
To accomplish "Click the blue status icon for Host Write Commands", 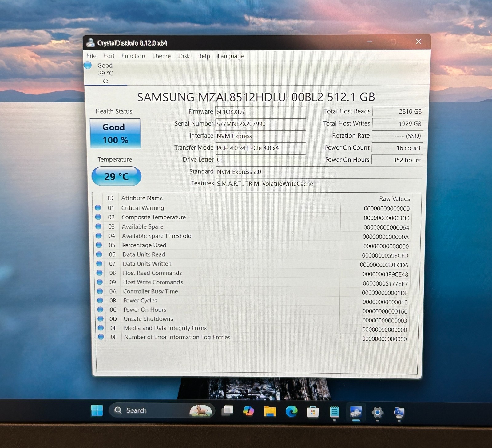I will [x=100, y=282].
